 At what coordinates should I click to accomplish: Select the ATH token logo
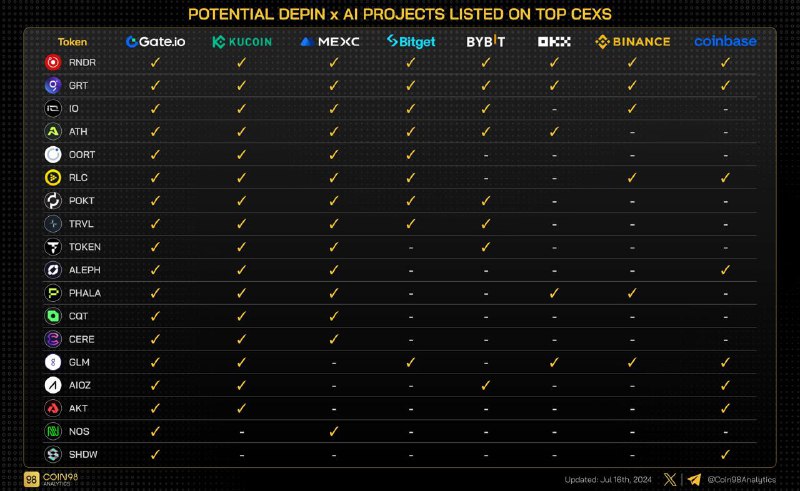pyautogui.click(x=53, y=132)
